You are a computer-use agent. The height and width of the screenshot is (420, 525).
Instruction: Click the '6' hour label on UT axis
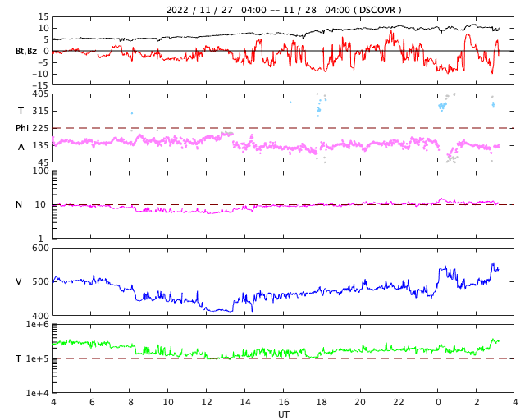tap(92, 402)
